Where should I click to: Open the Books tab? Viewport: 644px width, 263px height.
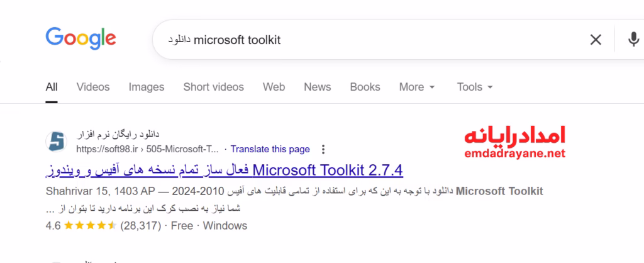365,87
